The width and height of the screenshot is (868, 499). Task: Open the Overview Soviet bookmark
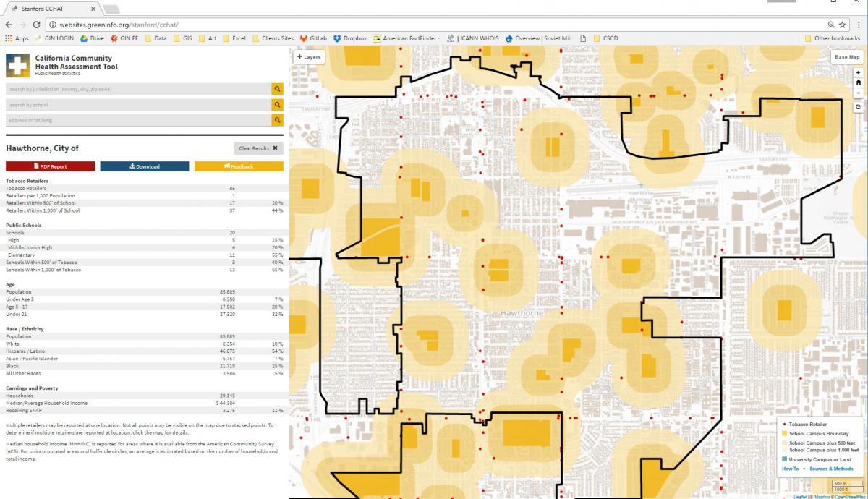coord(539,38)
